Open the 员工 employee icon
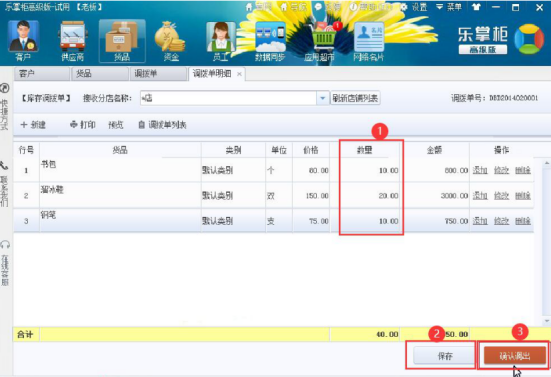The height and width of the screenshot is (377, 551). pos(220,40)
